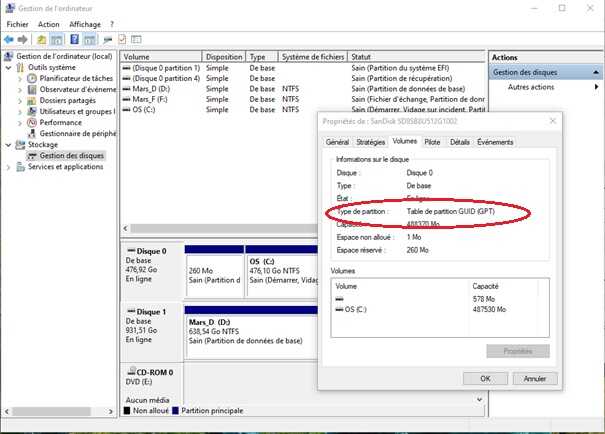The width and height of the screenshot is (605, 434).
Task: Click the drive icon of OS (C:) in the volume list
Action: point(127,110)
